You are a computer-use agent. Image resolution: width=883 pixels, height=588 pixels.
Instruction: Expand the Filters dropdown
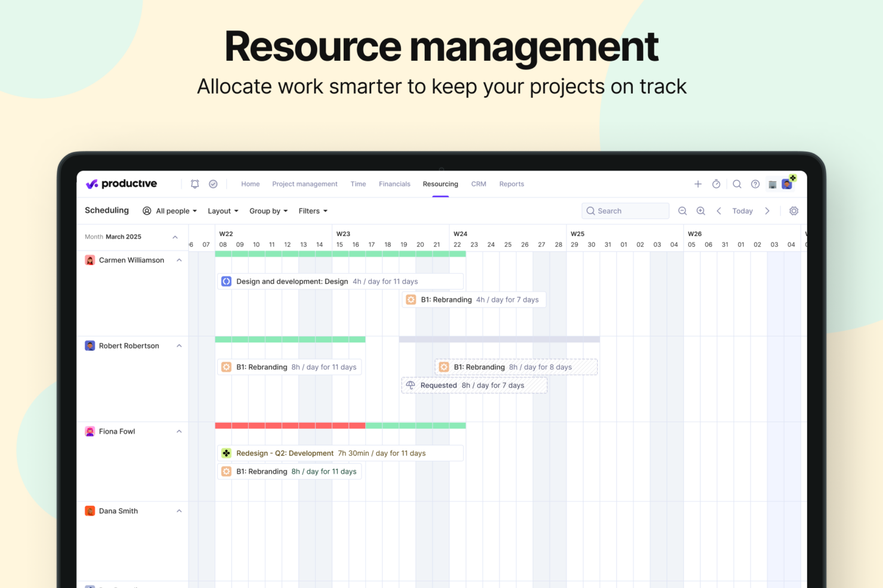pos(313,211)
